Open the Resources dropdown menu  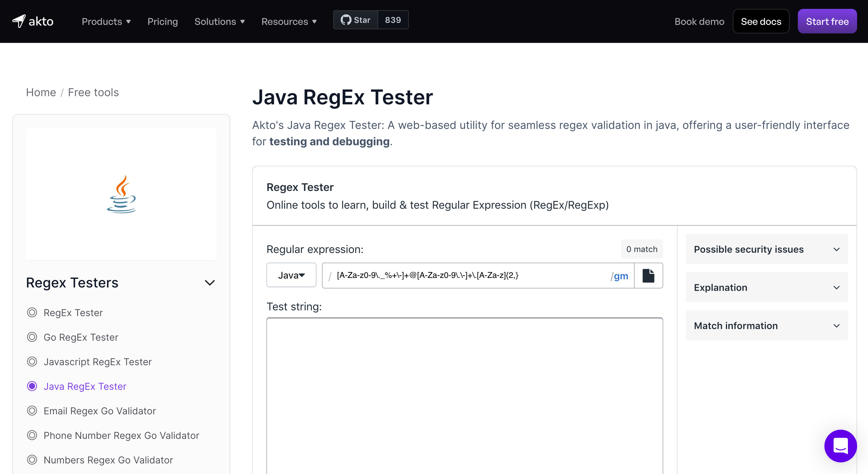click(289, 21)
